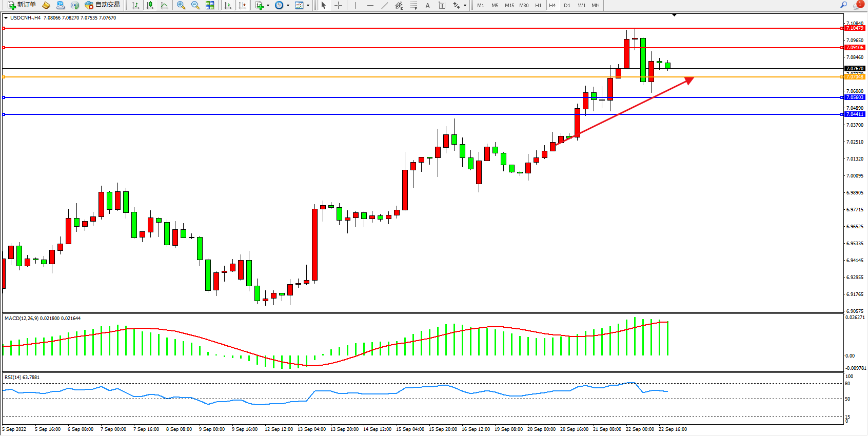Select the trendline drawing tool
The image size is (868, 436).
tap(384, 5)
